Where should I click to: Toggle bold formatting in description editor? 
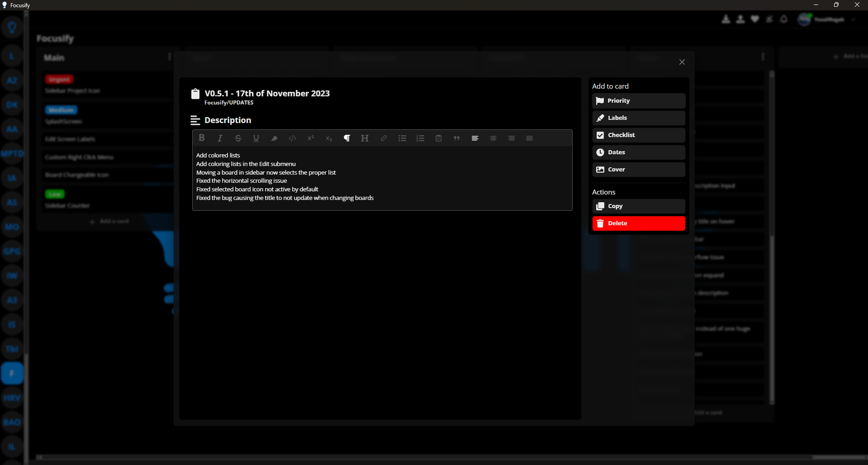(202, 138)
